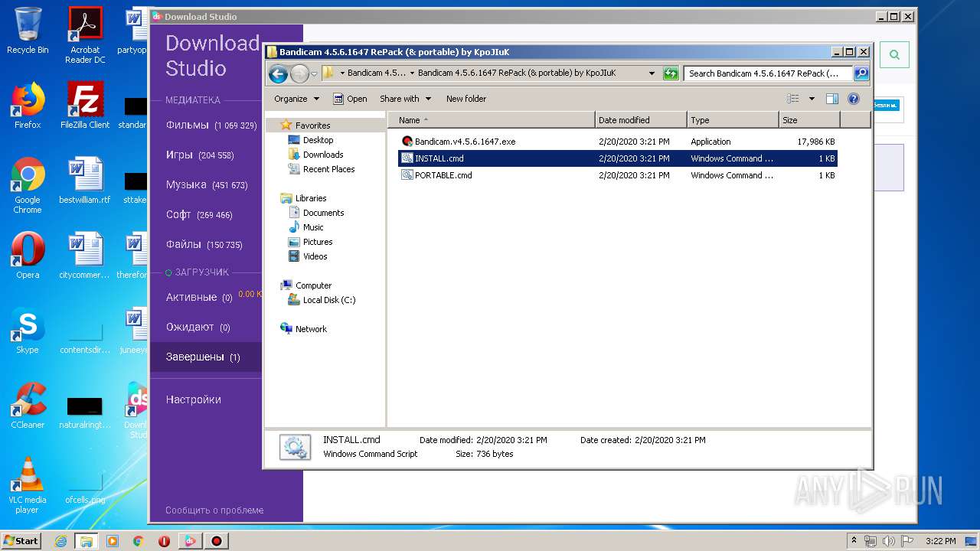Image resolution: width=980 pixels, height=551 pixels.
Task: Open Файлы section in Download Studio
Action: pyautogui.click(x=206, y=244)
